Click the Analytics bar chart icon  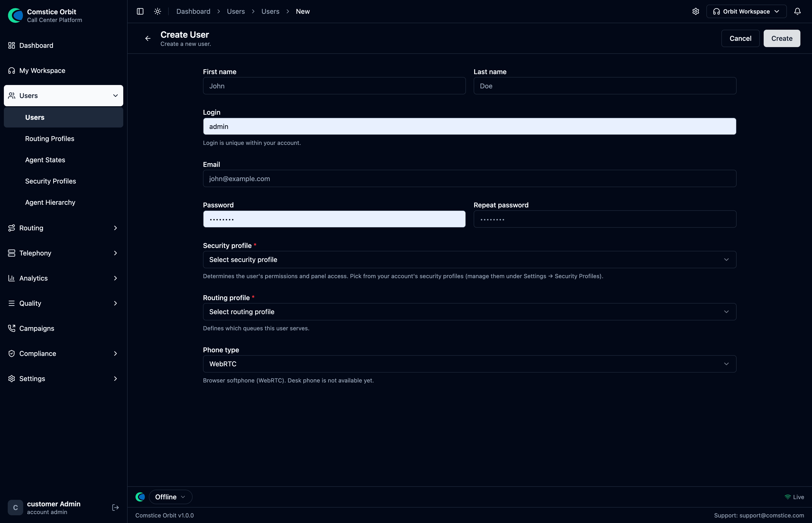pyautogui.click(x=12, y=278)
